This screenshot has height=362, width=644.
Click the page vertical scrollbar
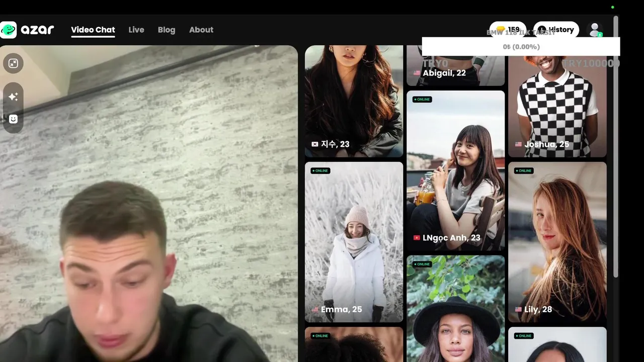click(x=616, y=146)
